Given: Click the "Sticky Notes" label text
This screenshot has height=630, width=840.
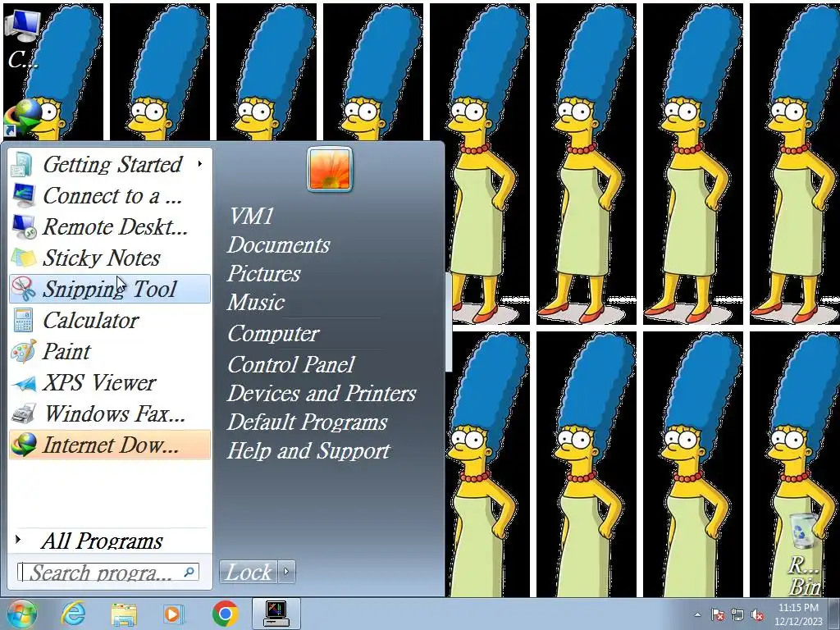Looking at the screenshot, I should tap(102, 258).
